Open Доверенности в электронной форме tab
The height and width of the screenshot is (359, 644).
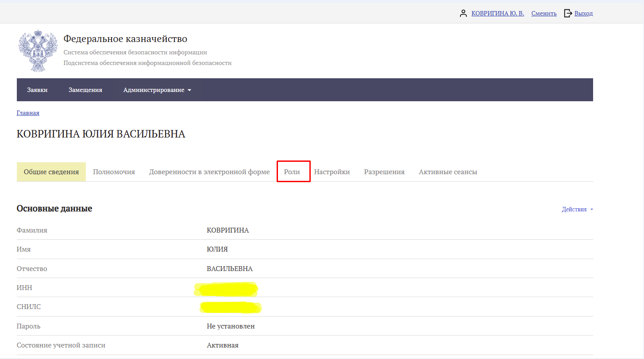click(209, 172)
